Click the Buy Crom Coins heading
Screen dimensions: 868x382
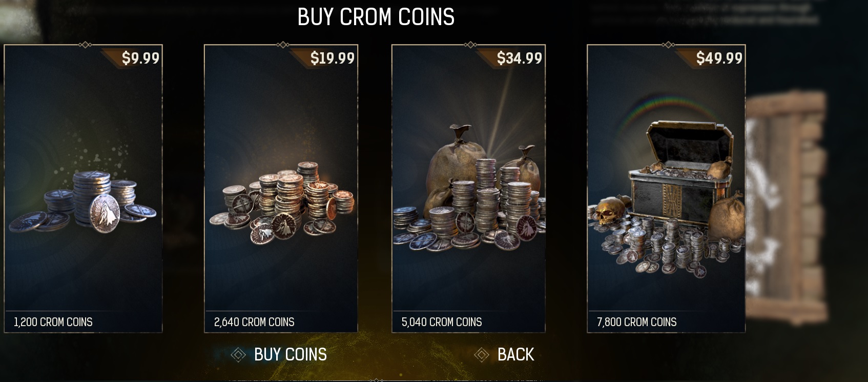tap(376, 17)
